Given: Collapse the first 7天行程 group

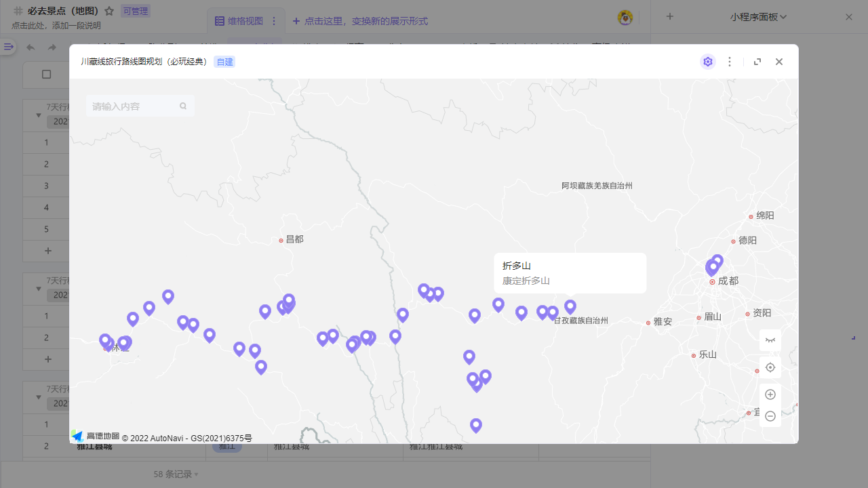Looking at the screenshot, I should coord(39,115).
